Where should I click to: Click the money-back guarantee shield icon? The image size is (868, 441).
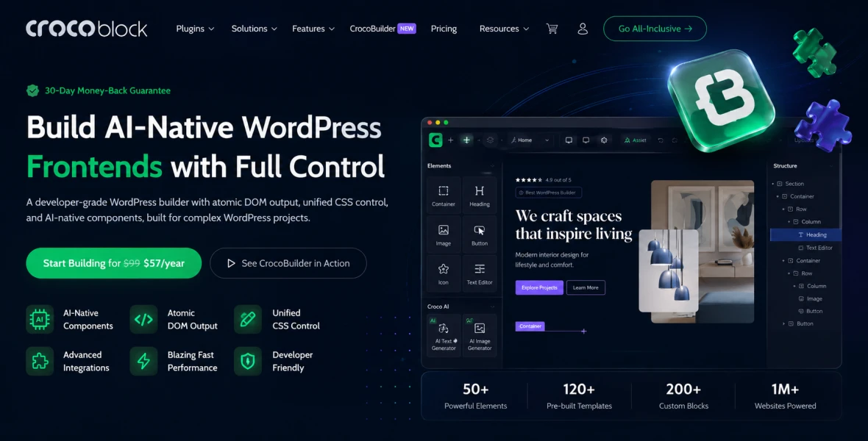32,90
